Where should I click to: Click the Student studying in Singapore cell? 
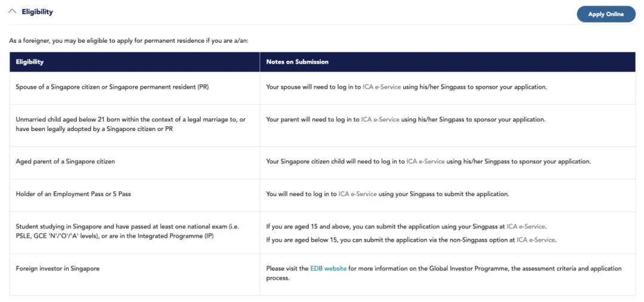135,233
